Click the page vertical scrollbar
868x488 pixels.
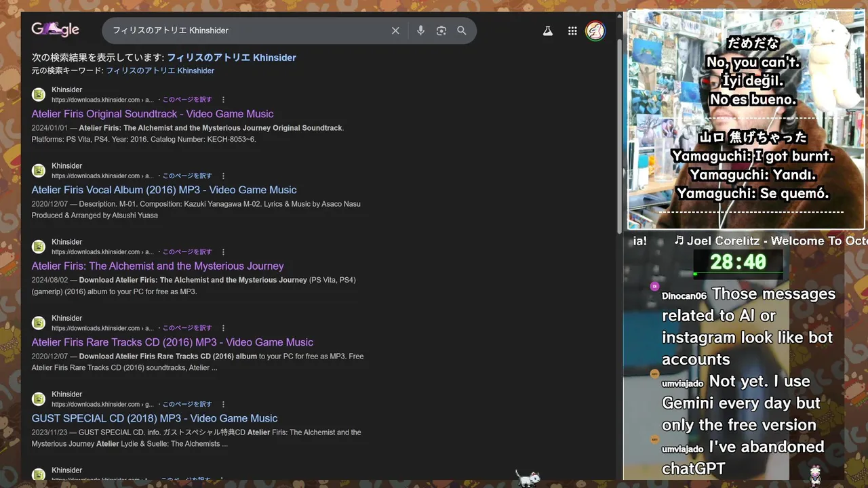coord(619,136)
